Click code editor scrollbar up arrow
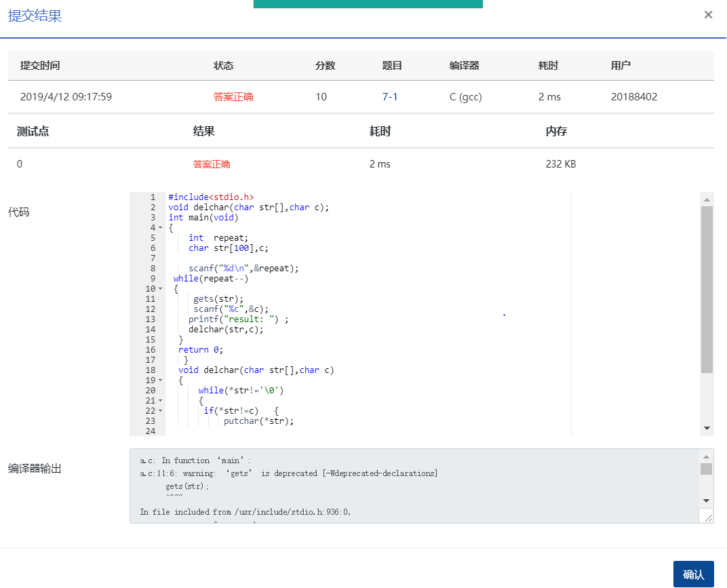The image size is (727, 588). click(x=707, y=200)
